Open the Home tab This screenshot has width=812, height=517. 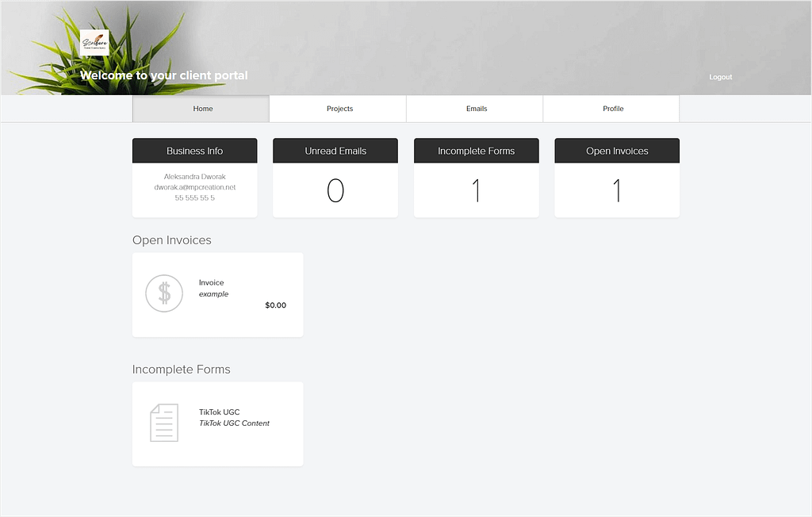[x=201, y=109]
